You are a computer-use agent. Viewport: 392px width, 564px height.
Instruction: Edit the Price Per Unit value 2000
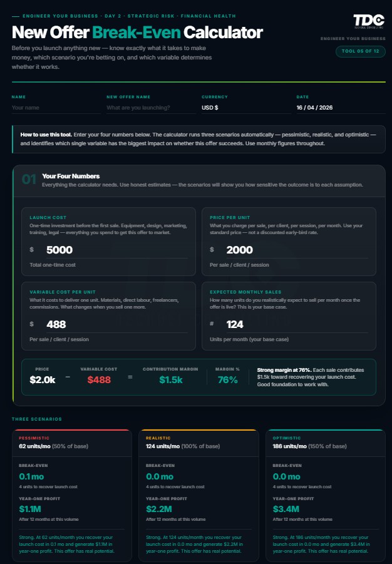click(x=297, y=250)
